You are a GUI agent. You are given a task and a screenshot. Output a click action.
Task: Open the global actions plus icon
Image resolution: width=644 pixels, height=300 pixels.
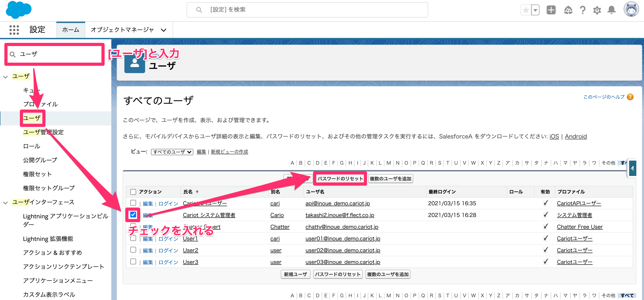pyautogui.click(x=551, y=10)
